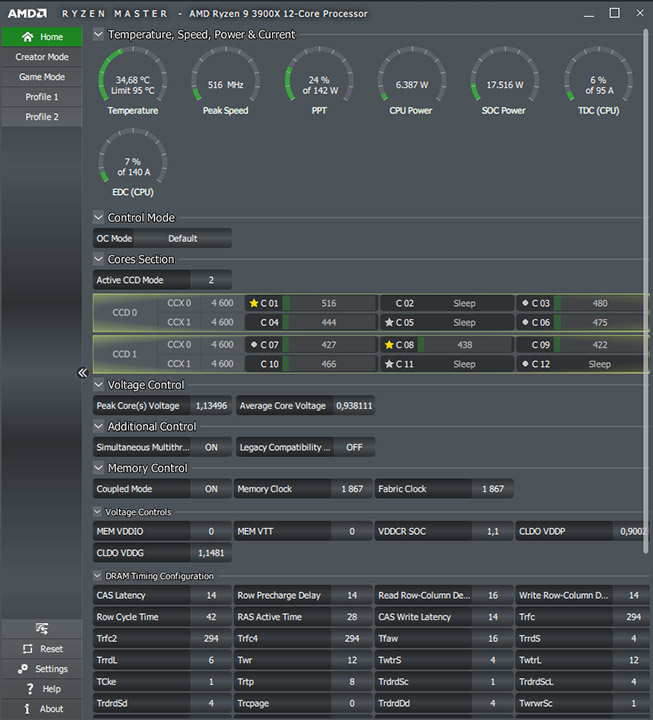Click the EDC (CPU) gauge dial
This screenshot has height=720, width=653.
133,157
